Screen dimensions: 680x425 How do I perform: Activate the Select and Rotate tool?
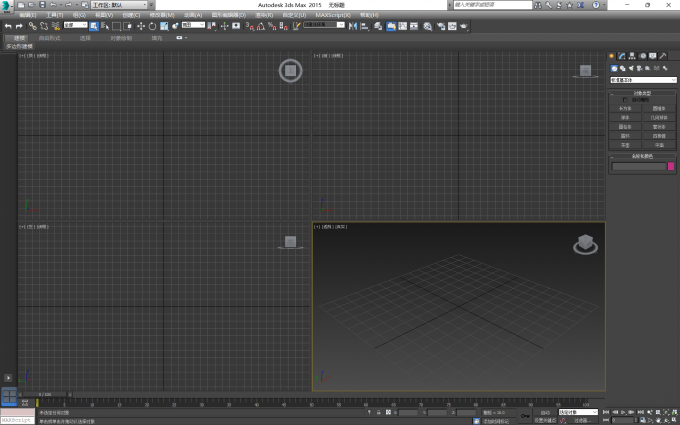click(152, 26)
